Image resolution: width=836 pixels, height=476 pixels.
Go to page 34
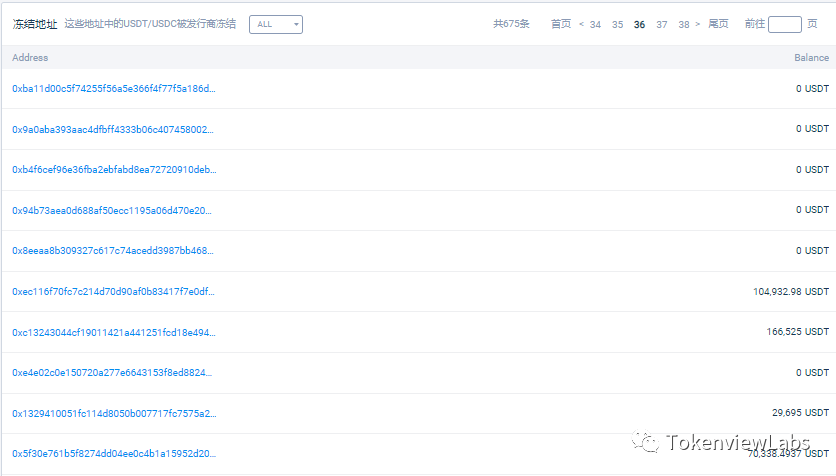click(596, 24)
